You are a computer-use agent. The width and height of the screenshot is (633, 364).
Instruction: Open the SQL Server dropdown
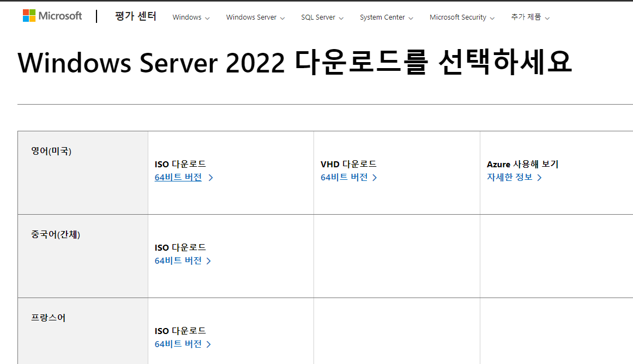point(322,17)
